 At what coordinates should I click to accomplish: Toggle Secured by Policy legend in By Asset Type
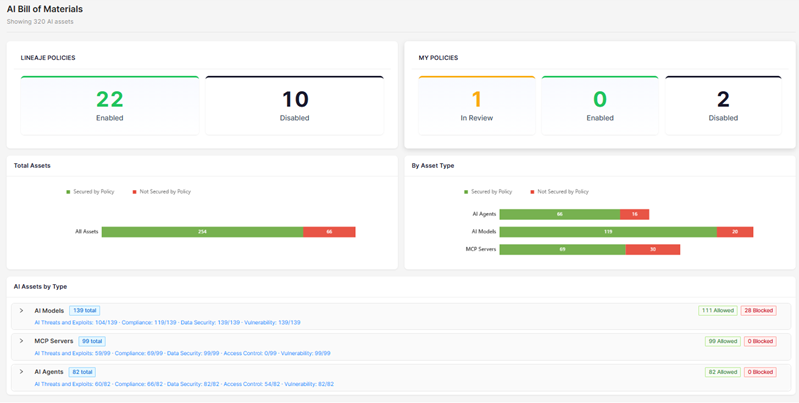[x=488, y=191]
